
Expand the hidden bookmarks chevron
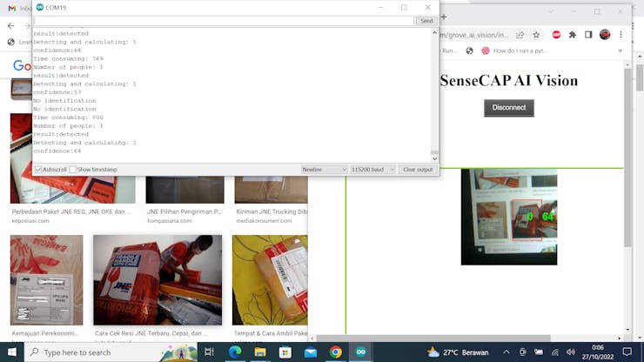pos(620,50)
